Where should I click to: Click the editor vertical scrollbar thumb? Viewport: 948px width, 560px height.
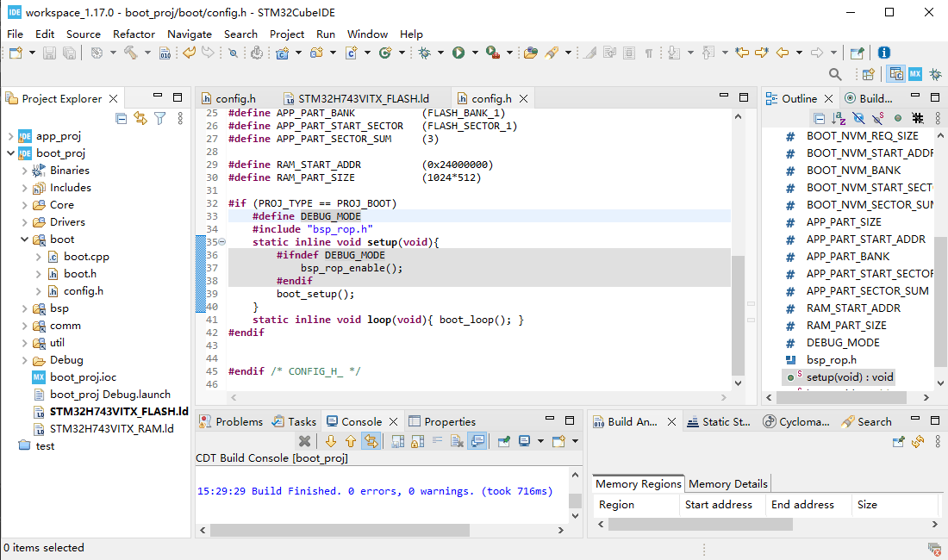(738, 316)
